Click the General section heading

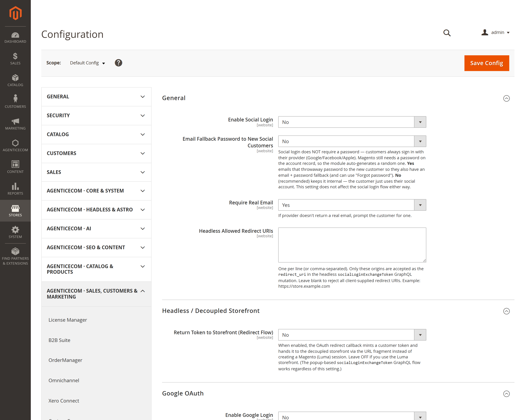174,98
